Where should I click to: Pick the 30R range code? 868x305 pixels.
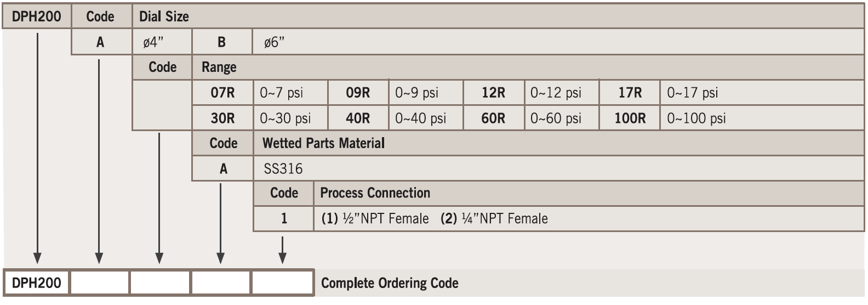tap(222, 118)
